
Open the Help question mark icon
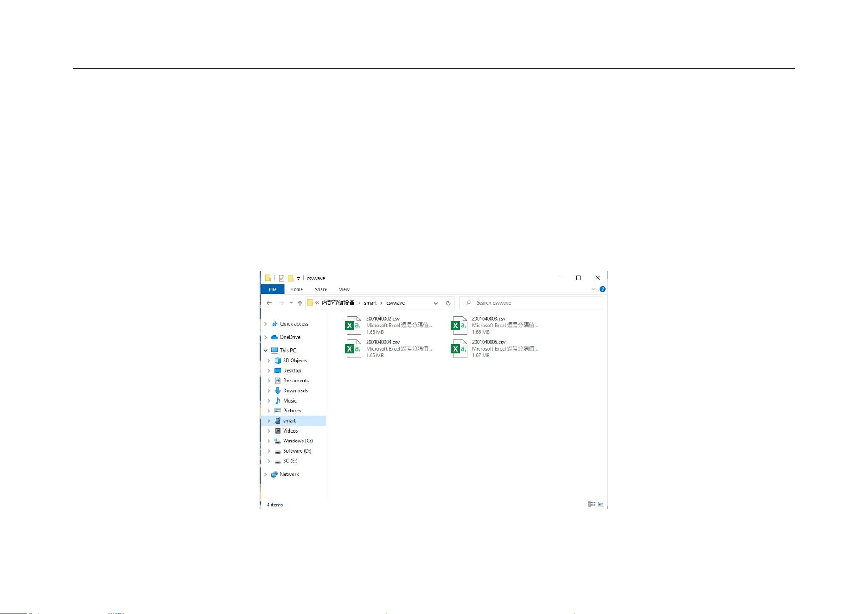603,289
